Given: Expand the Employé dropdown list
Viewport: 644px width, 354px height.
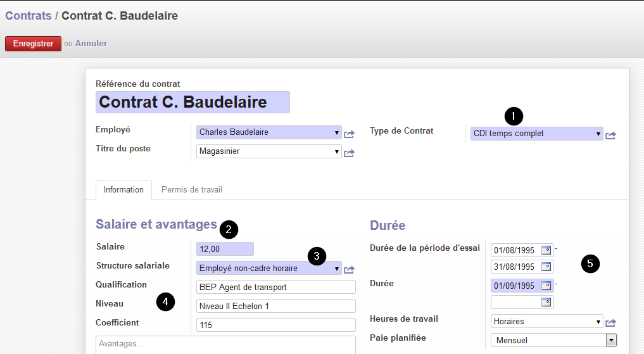Looking at the screenshot, I should [336, 132].
